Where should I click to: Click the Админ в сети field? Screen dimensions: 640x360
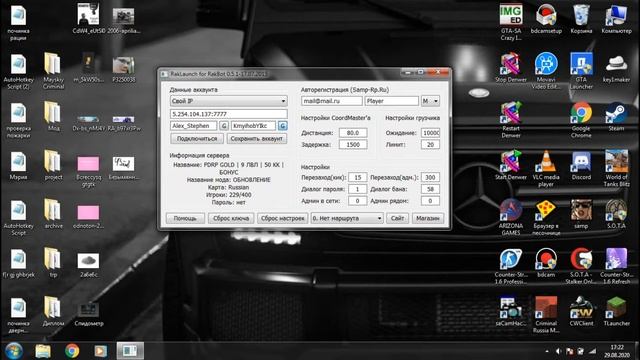(358, 201)
